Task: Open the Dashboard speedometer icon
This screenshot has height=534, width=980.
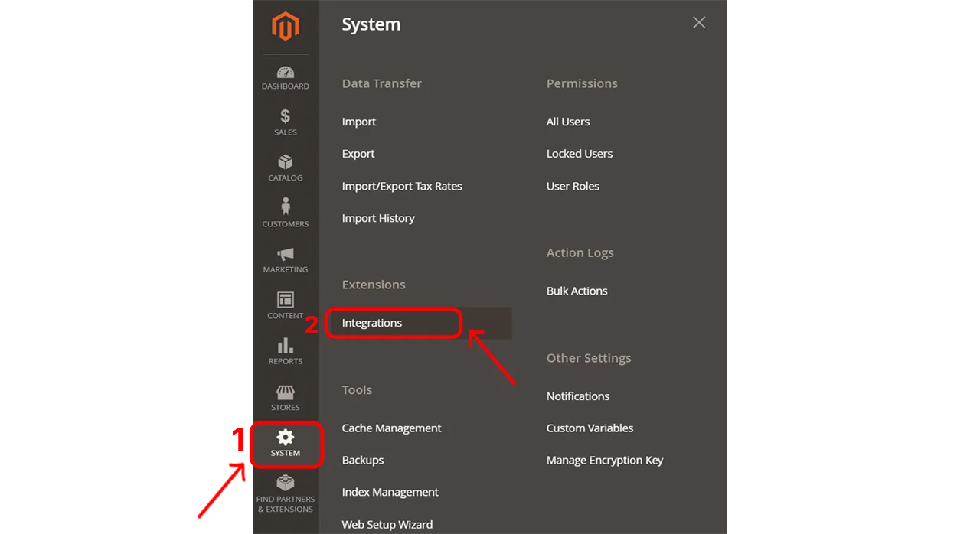Action: 285,73
